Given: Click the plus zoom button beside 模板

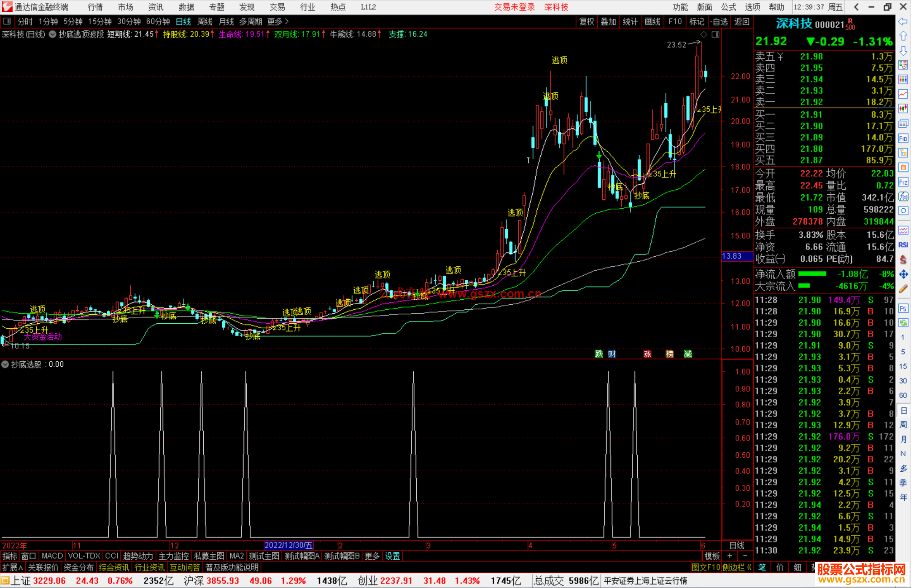Looking at the screenshot, I should (x=730, y=556).
